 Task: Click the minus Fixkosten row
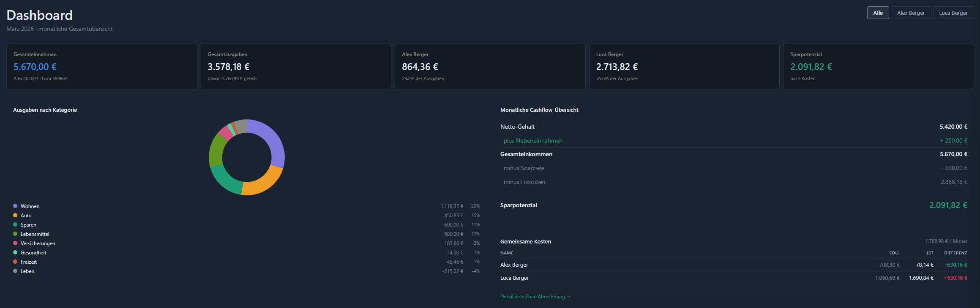pos(734,182)
